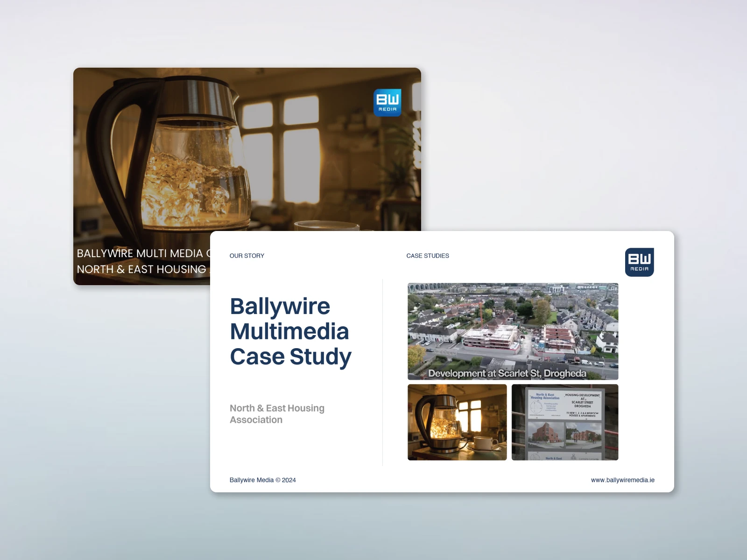The image size is (747, 560).
Task: Open the aerial Scarlet St development image
Action: (x=513, y=331)
